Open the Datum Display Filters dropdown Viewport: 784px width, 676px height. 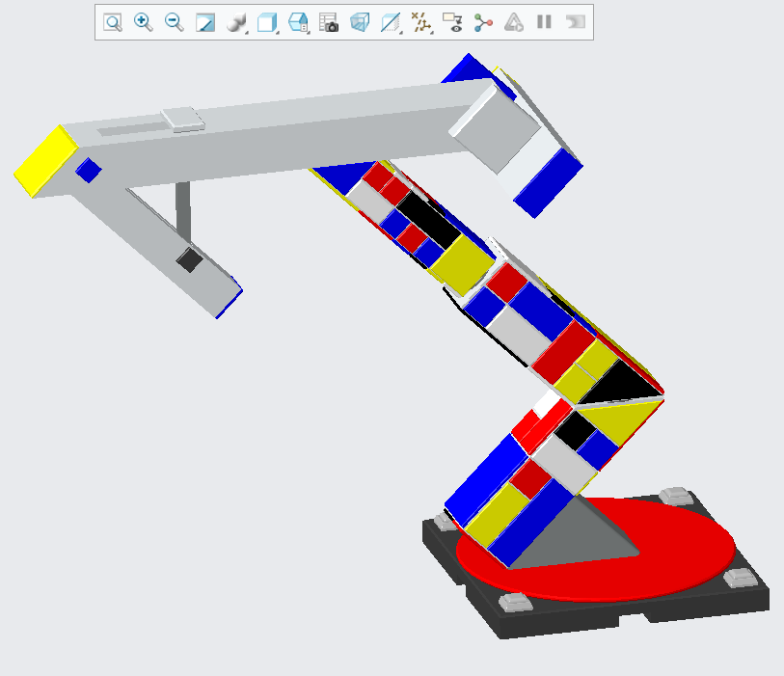click(x=421, y=22)
